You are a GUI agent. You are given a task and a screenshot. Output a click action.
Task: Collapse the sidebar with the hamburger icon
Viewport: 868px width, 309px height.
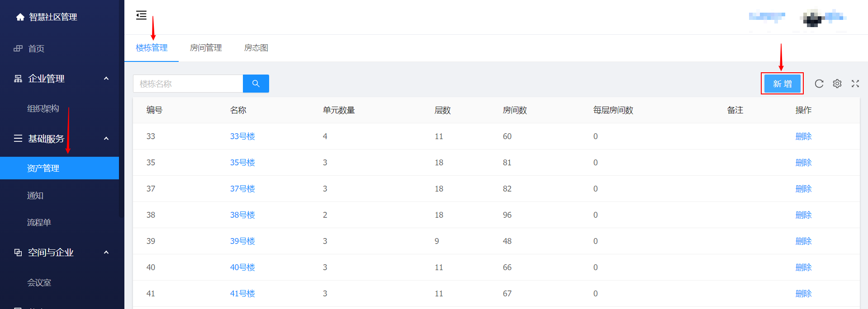coord(141,15)
